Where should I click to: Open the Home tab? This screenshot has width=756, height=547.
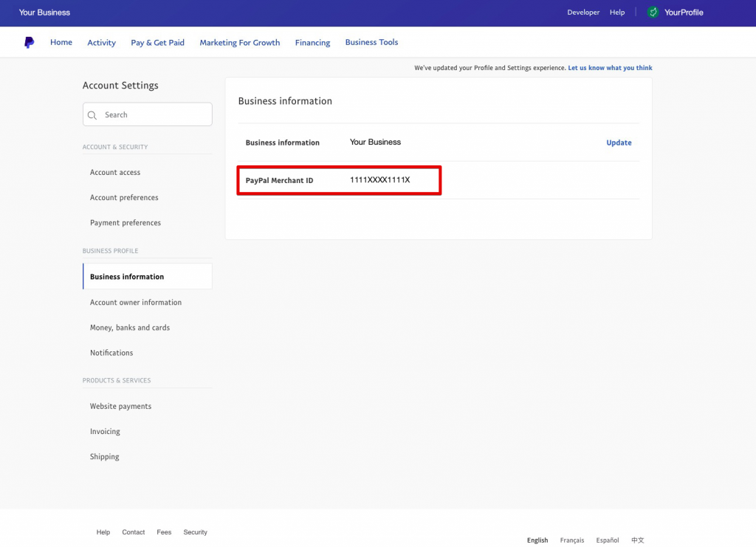pyautogui.click(x=61, y=43)
